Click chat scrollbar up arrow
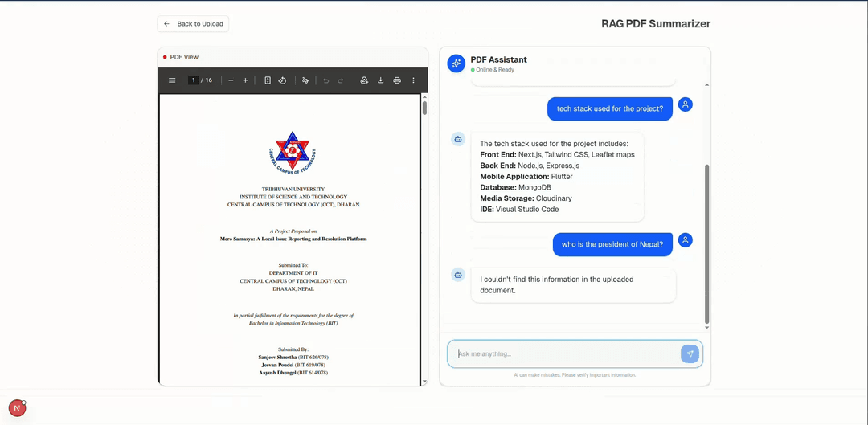The image size is (868, 425). pyautogui.click(x=707, y=84)
